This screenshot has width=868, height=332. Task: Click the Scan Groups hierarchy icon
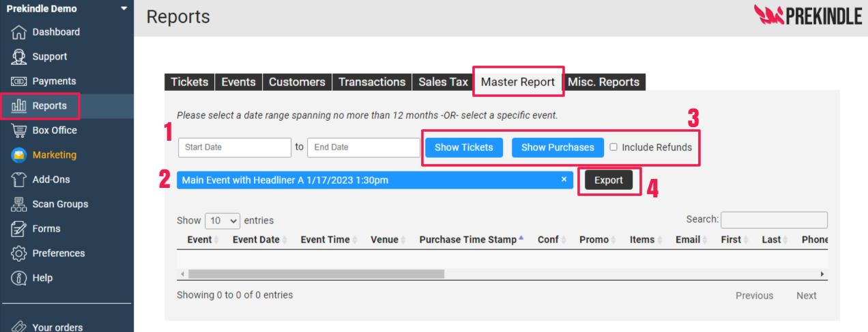pos(18,204)
